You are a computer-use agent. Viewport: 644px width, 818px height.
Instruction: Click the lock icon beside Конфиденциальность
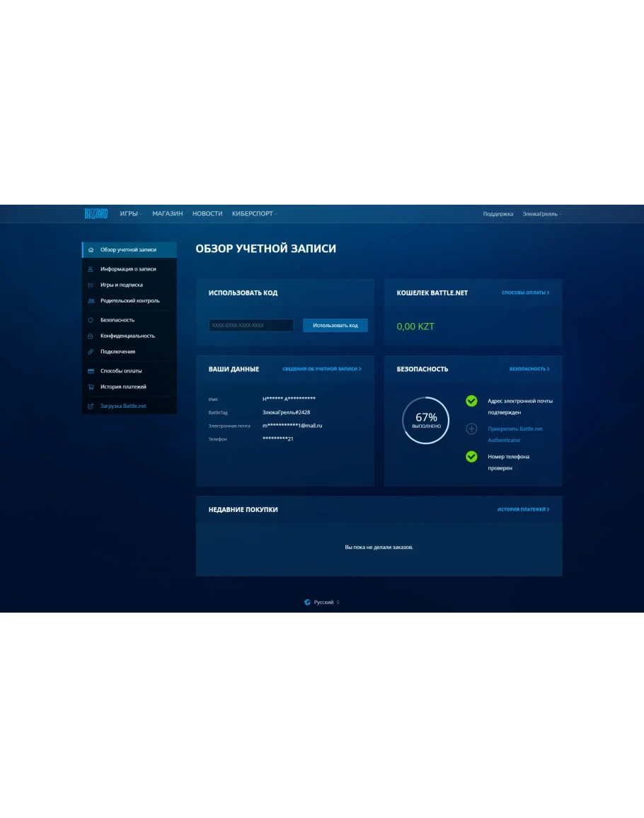[x=91, y=336]
